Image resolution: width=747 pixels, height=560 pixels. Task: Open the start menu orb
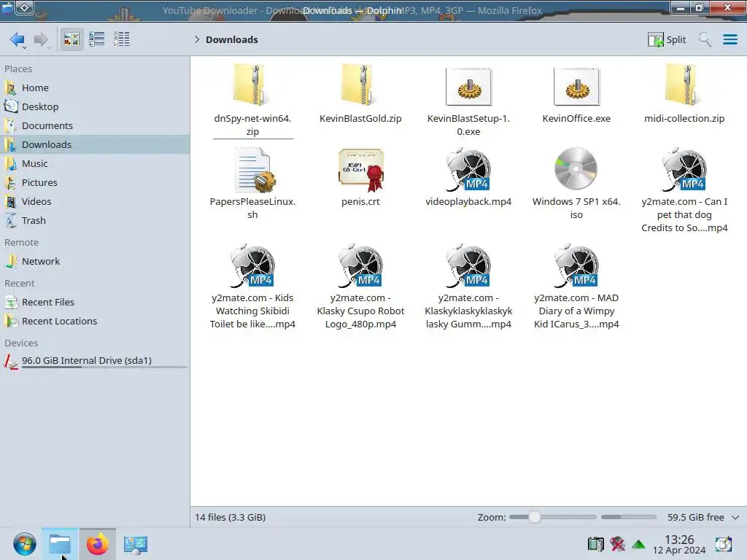[24, 544]
